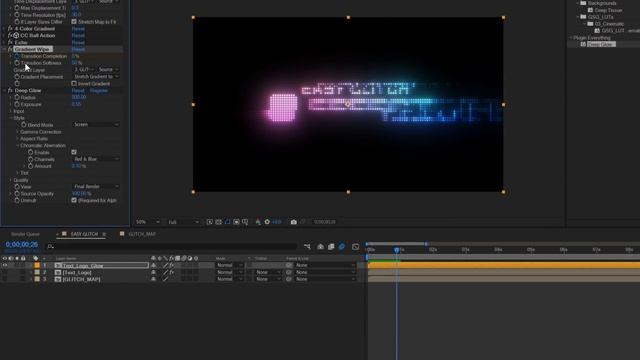Click the stopwatch icon for Unmult
The height and width of the screenshot is (360, 640).
click(17, 200)
